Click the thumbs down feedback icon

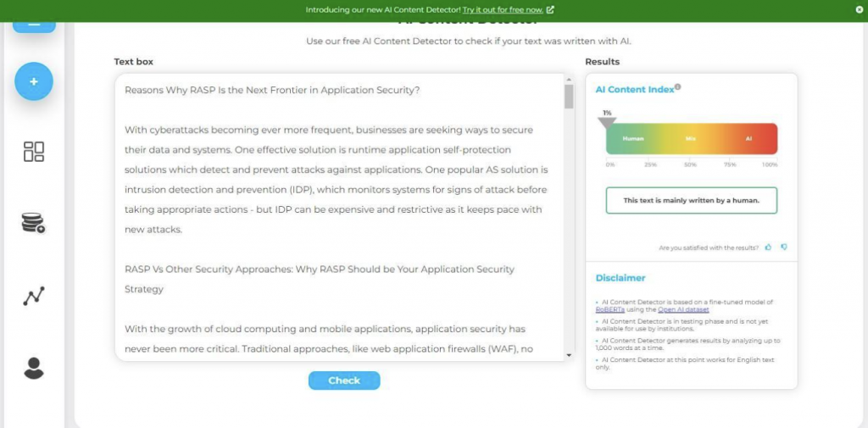point(784,247)
